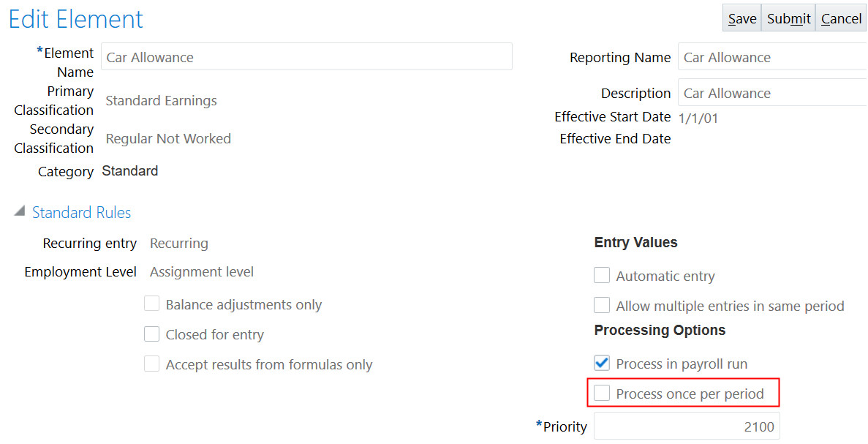Uncheck Process in payroll run
This screenshot has width=868, height=444.
(602, 363)
